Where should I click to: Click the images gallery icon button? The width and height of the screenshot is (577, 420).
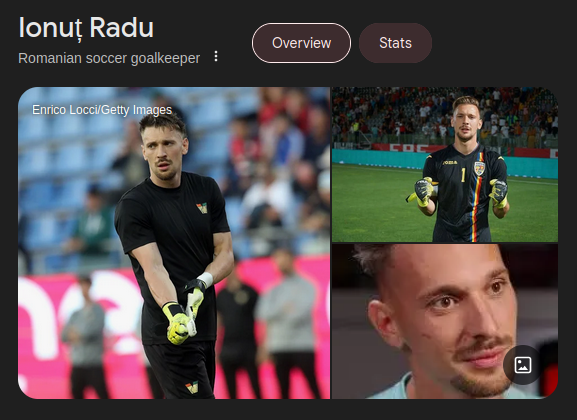tap(523, 365)
